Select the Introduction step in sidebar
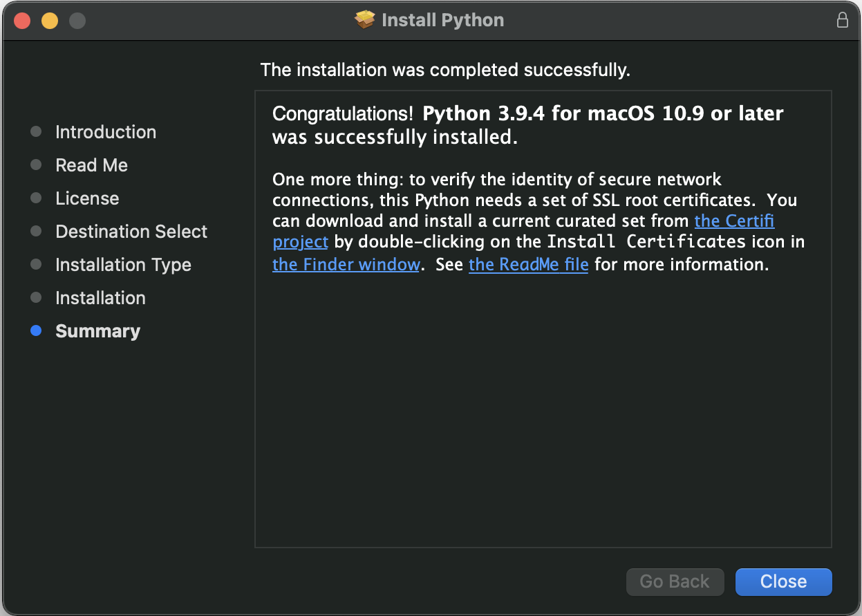 pyautogui.click(x=106, y=132)
